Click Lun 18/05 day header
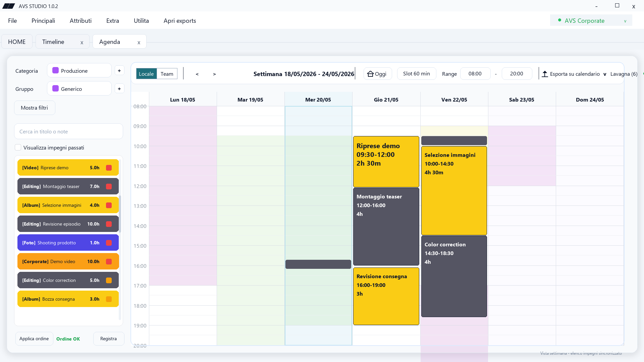Image resolution: width=644 pixels, height=362 pixels. click(x=183, y=100)
